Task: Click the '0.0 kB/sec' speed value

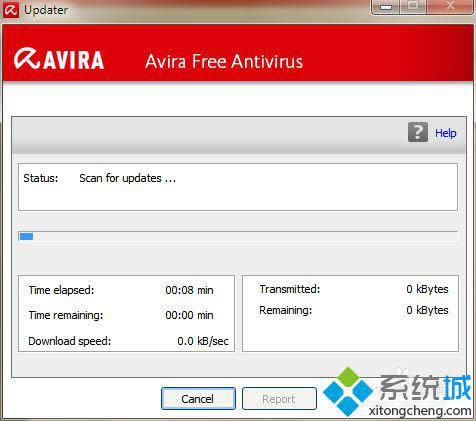Action: pyautogui.click(x=203, y=341)
